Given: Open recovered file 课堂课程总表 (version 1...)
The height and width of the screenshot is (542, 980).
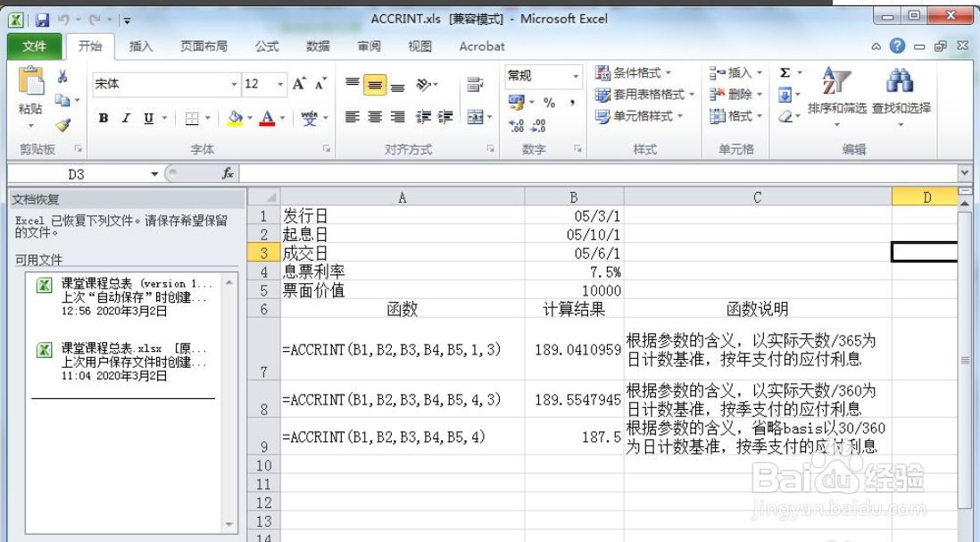Looking at the screenshot, I should click(126, 297).
